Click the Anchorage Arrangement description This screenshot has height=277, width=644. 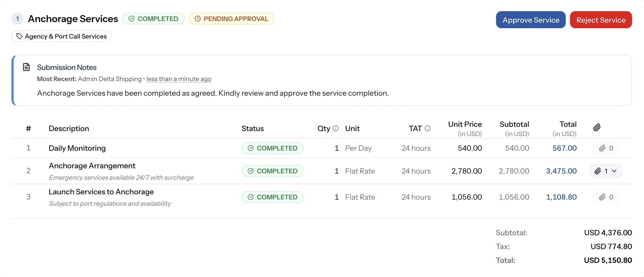92,166
